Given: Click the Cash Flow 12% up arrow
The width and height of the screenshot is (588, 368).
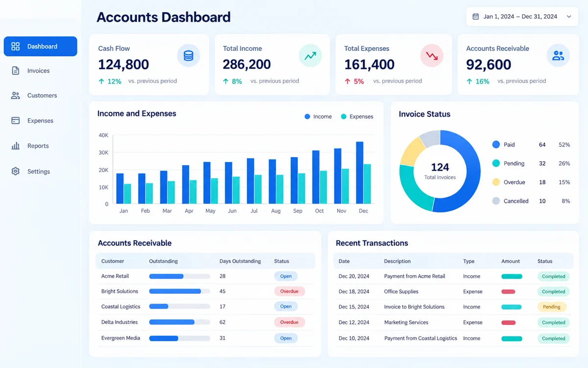Looking at the screenshot, I should [x=101, y=81].
